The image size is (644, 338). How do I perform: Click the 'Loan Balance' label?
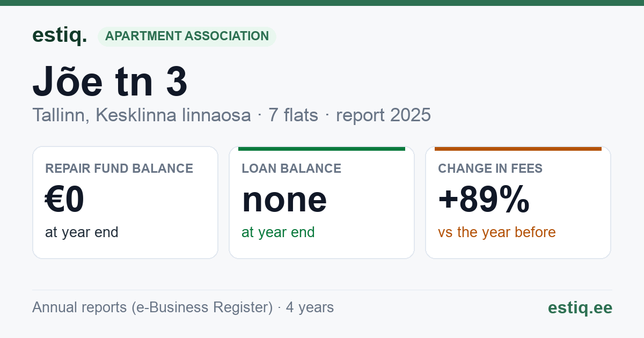291,168
